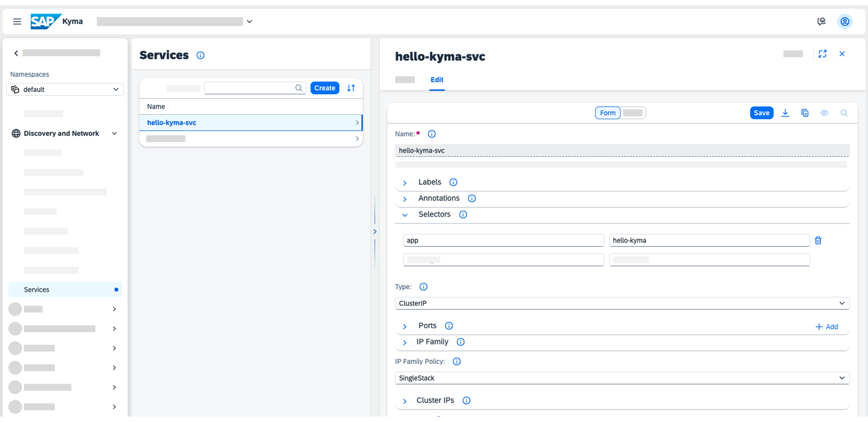Expand the Cluster IPs section
This screenshot has width=868, height=422.
point(405,401)
